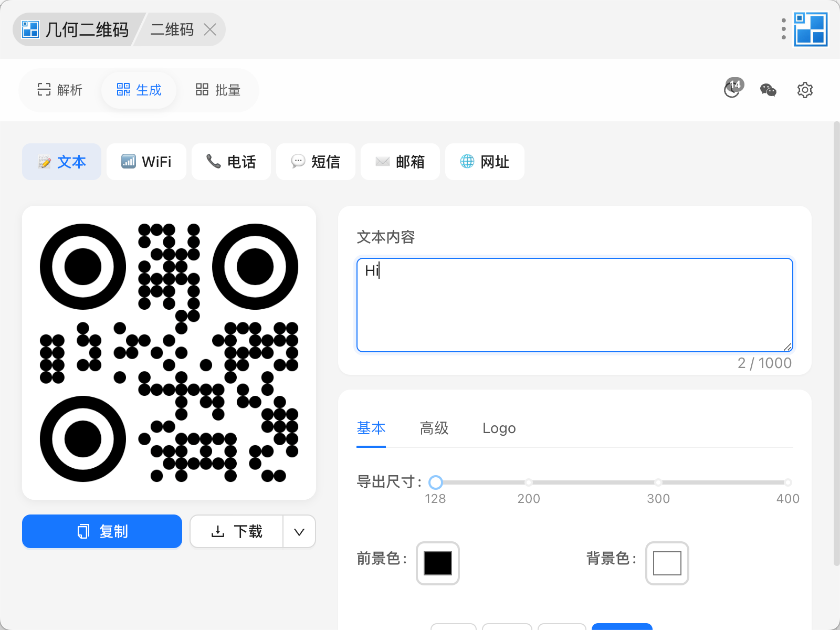Viewport: 840px width, 630px height.
Task: Select the 电话 phone QR type
Action: pos(231,162)
